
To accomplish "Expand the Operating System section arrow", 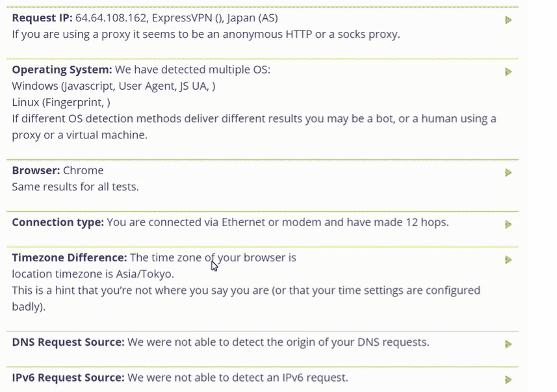I will [x=508, y=72].
